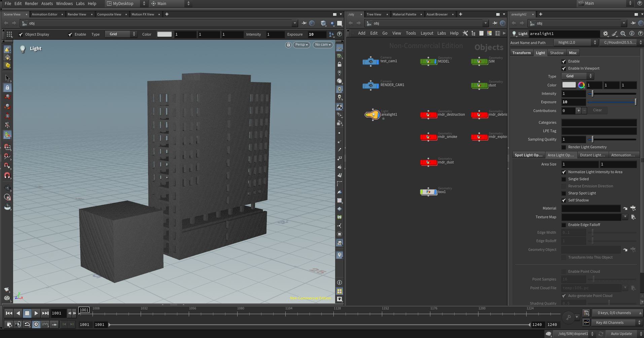
Task: Select the RENDER_CAM1 camera node icon
Action: click(x=371, y=85)
